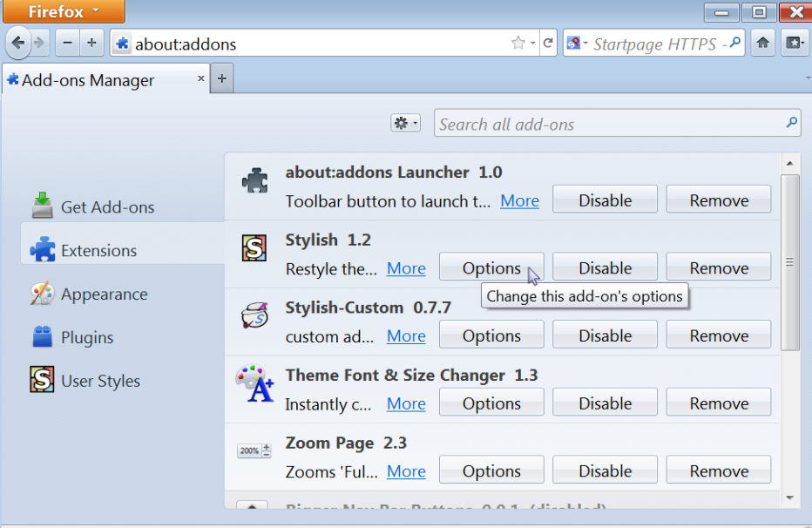812x528 pixels.
Task: Select the Extensions category
Action: (x=98, y=251)
